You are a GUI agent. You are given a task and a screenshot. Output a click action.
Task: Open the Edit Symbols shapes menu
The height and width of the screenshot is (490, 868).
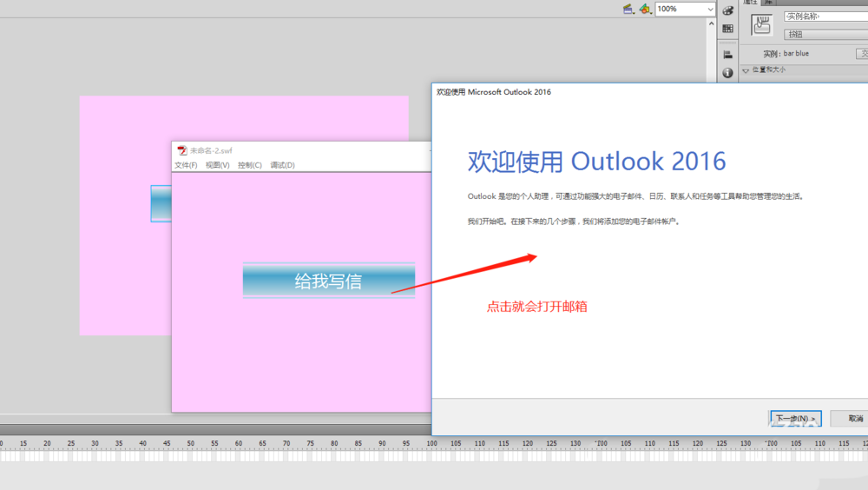(x=645, y=9)
